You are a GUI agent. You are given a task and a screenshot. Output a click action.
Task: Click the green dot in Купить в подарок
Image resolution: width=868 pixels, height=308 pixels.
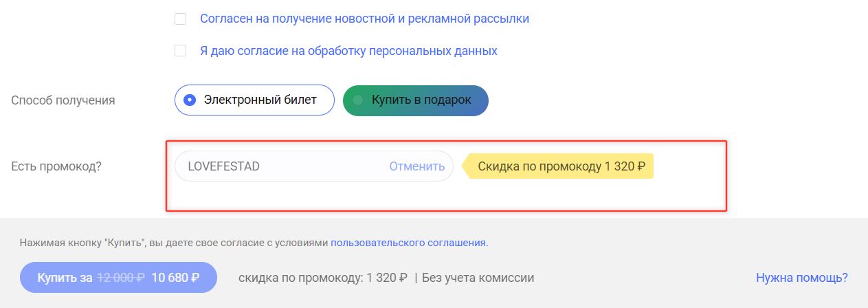point(357,100)
